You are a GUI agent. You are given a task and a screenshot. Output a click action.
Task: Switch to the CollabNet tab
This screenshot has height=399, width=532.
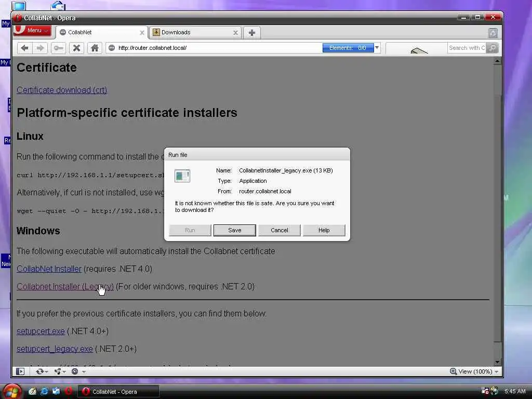pyautogui.click(x=101, y=33)
